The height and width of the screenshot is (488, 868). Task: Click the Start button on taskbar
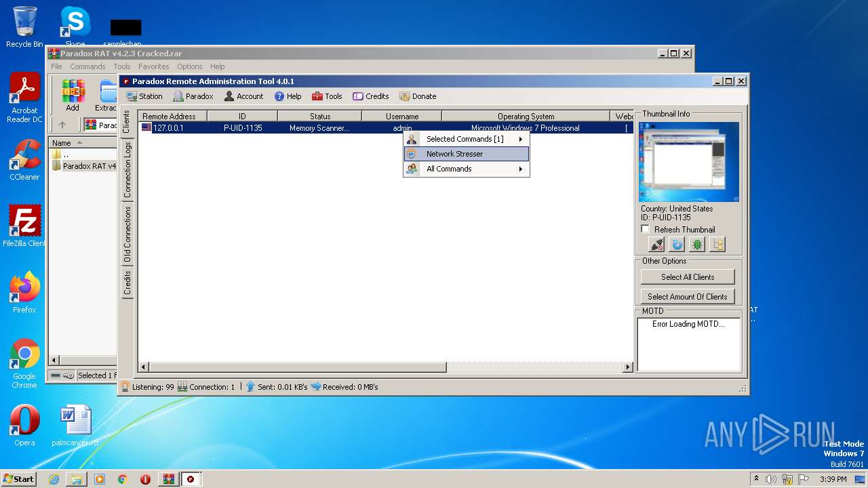(19, 479)
